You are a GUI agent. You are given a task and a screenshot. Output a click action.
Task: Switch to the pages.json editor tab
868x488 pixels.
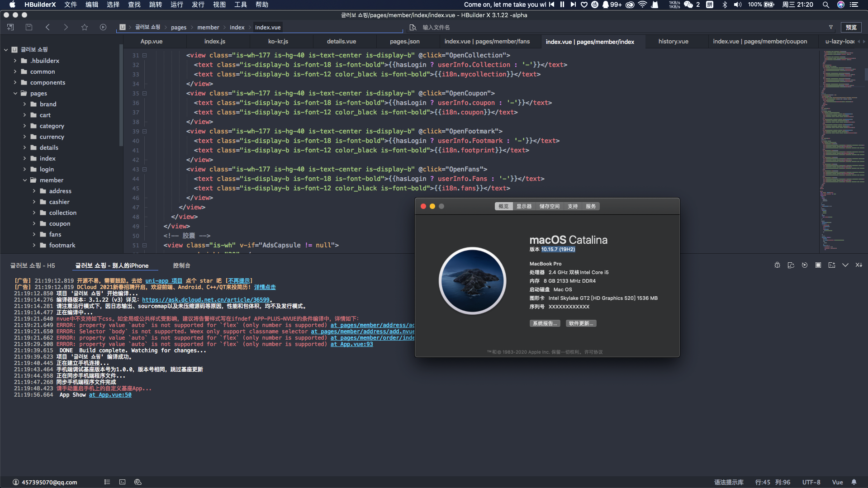tap(405, 41)
